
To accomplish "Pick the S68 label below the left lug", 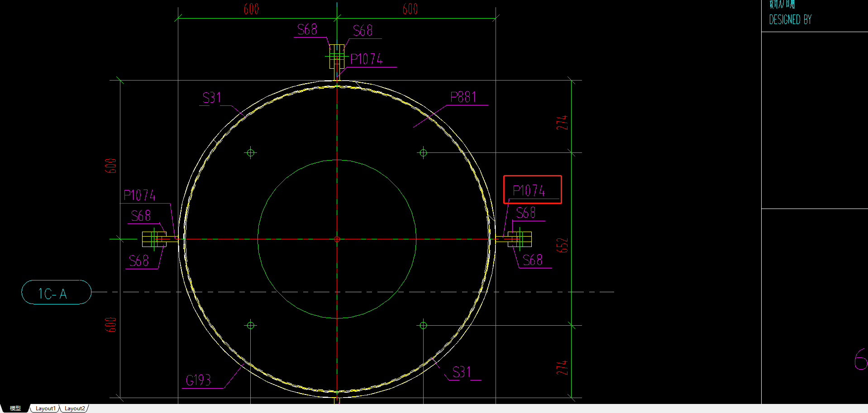I will click(x=139, y=261).
